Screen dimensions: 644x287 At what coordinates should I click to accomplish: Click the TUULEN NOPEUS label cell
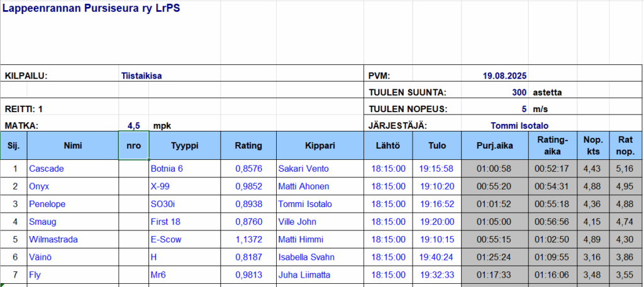pos(407,109)
